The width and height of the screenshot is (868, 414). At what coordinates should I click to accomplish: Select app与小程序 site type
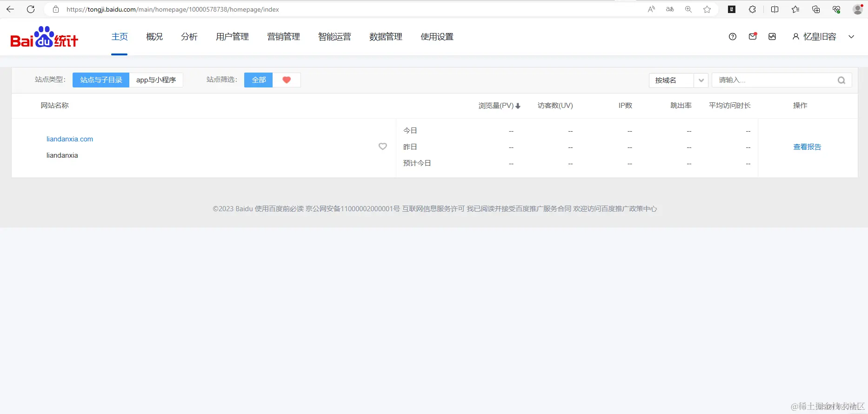coord(156,80)
